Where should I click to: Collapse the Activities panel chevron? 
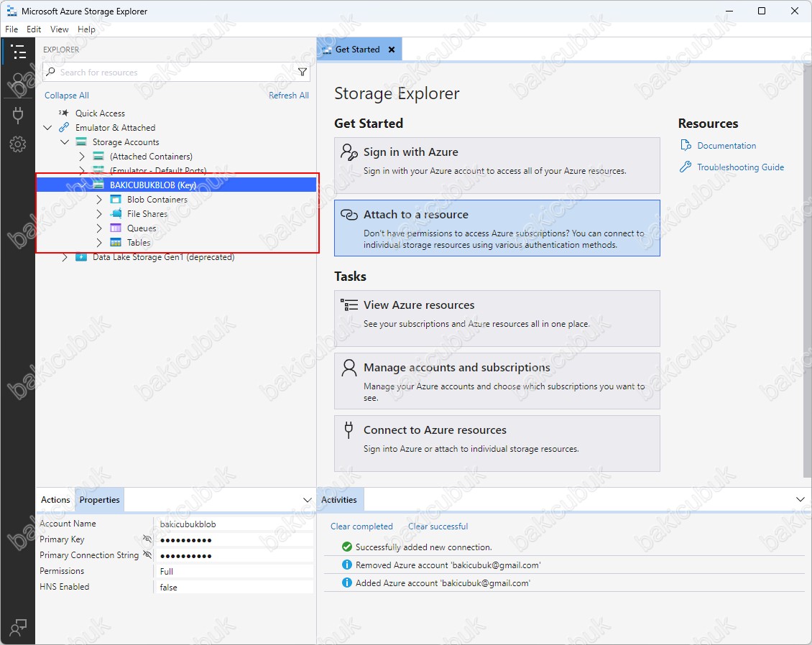[800, 499]
